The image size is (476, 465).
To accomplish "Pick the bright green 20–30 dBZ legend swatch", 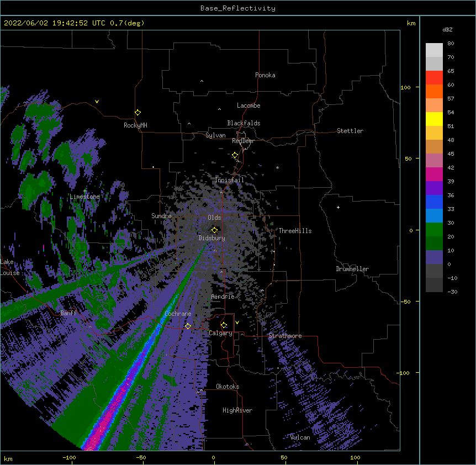I will (x=434, y=230).
